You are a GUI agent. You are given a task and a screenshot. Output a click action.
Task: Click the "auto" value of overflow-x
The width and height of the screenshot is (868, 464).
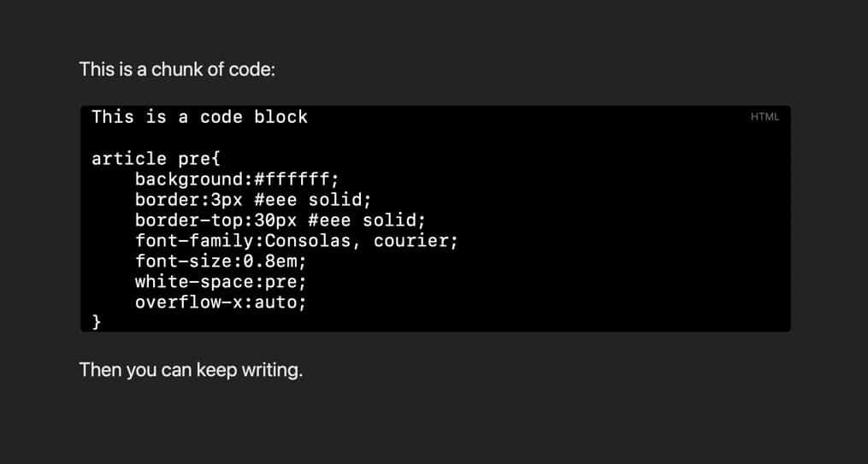tap(280, 302)
